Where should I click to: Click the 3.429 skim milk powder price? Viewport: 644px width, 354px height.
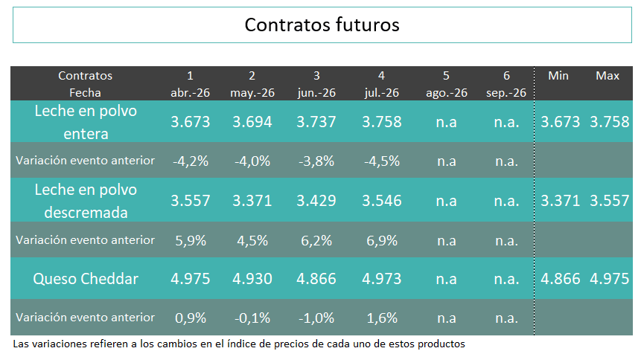(x=316, y=201)
